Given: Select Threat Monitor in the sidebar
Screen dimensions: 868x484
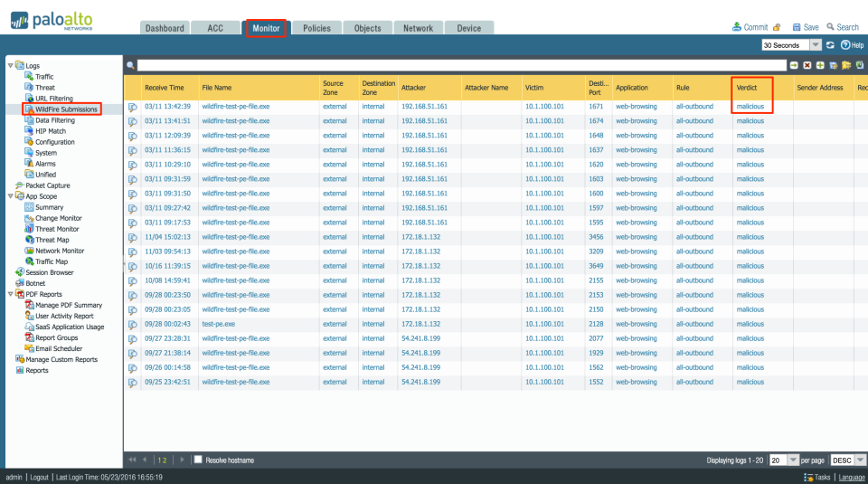Looking at the screenshot, I should click(x=57, y=229).
